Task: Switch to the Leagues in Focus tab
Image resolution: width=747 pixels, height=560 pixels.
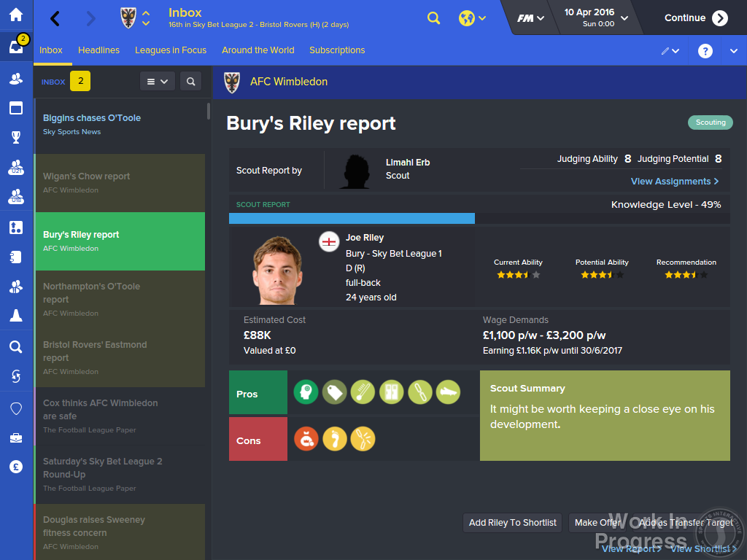Action: pyautogui.click(x=171, y=50)
